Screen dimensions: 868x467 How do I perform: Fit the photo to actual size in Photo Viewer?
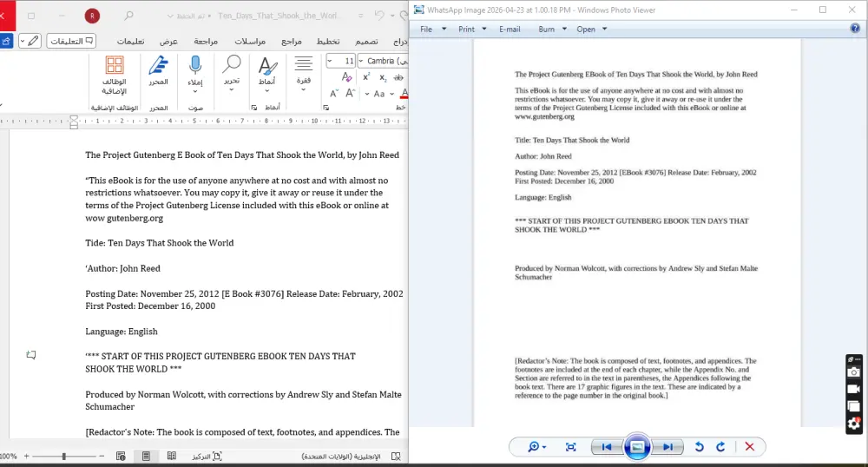tap(571, 447)
